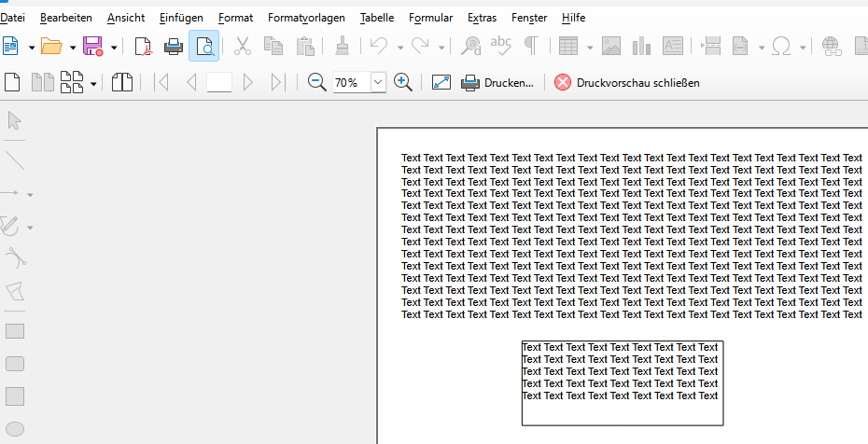Open the Datei menu

coord(13,18)
